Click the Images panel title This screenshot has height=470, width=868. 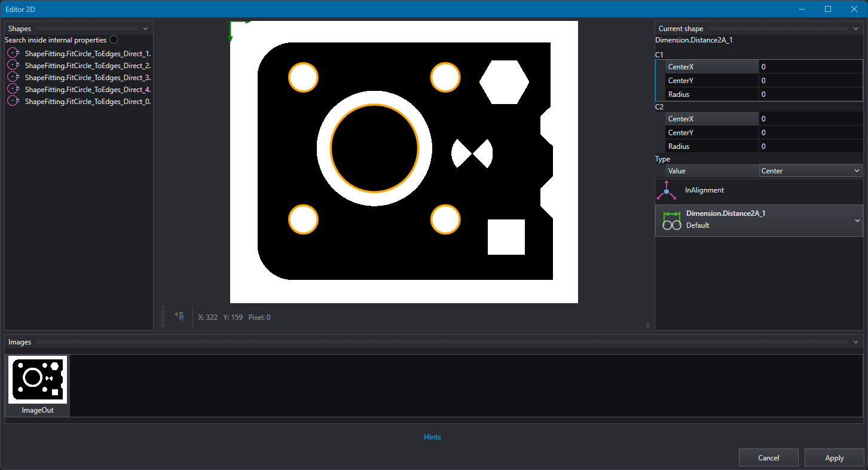click(20, 342)
